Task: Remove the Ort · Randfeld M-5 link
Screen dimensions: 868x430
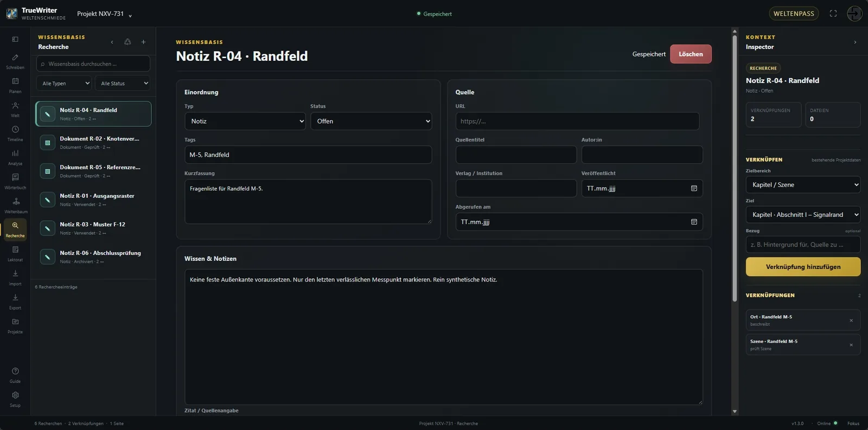Action: coord(851,320)
